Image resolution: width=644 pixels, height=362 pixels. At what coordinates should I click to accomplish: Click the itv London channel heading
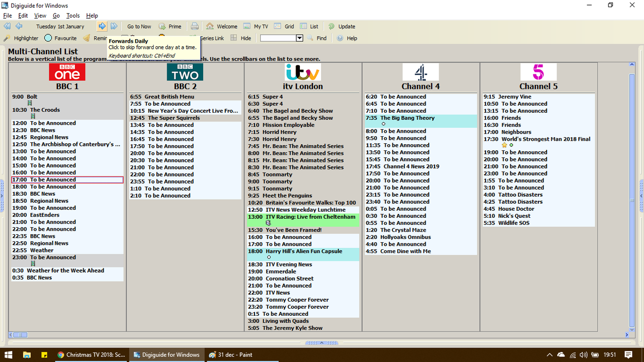click(x=303, y=86)
